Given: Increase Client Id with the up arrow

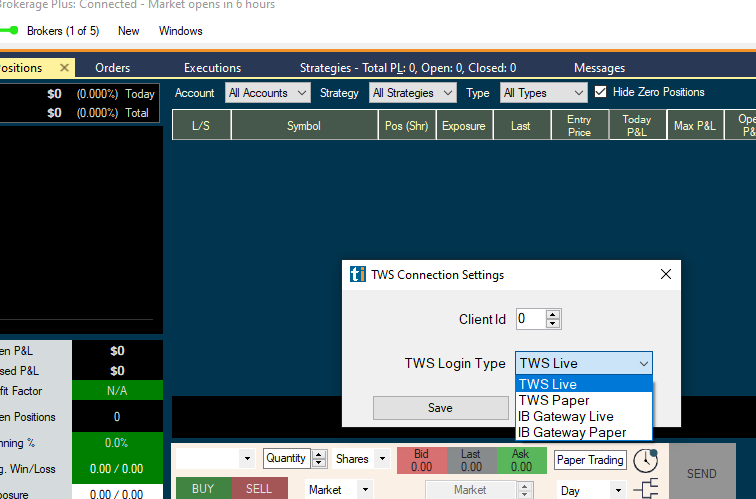Looking at the screenshot, I should [553, 314].
